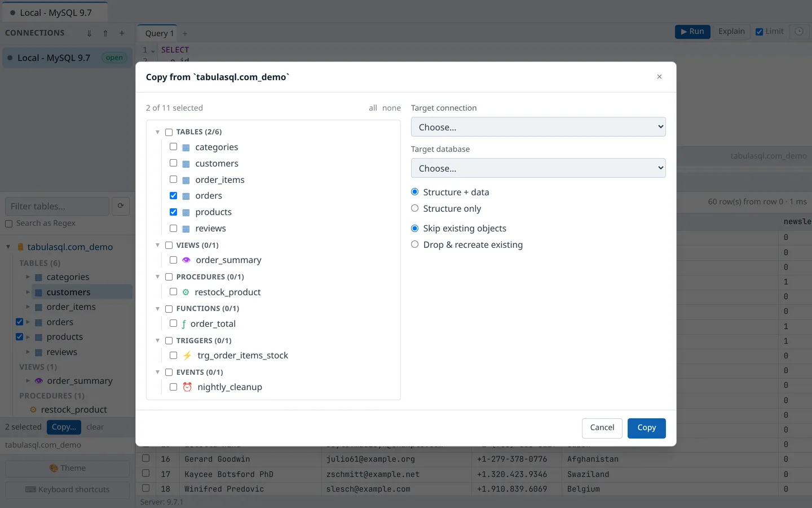Image resolution: width=812 pixels, height=508 pixels.
Task: Click the sidebar restock_product procedure icon
Action: tap(33, 410)
